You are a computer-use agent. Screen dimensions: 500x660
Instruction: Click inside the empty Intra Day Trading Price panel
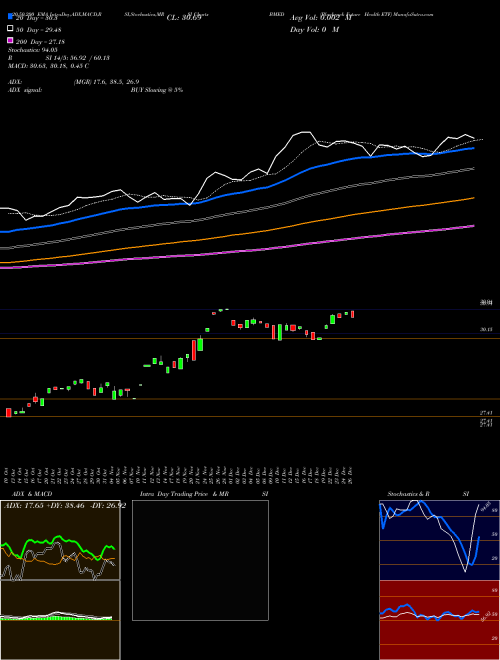pos(200,560)
